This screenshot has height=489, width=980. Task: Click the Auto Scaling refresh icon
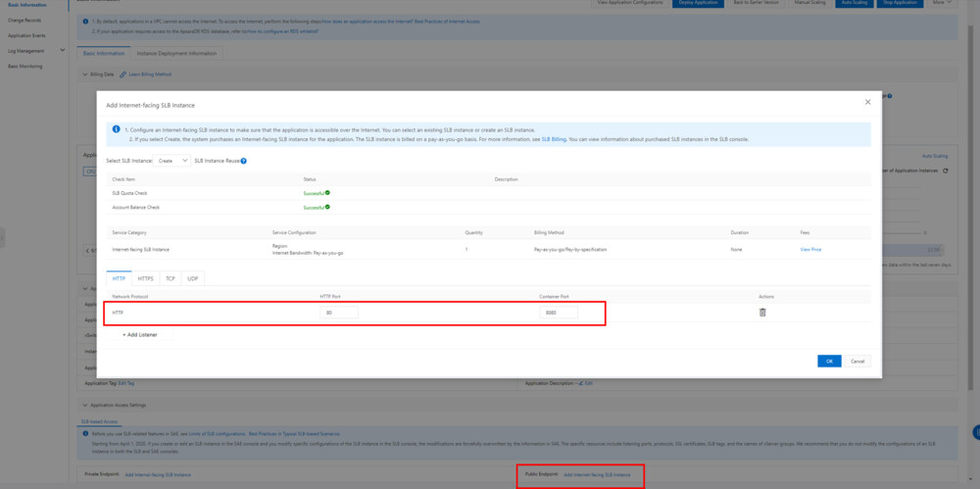[x=945, y=171]
